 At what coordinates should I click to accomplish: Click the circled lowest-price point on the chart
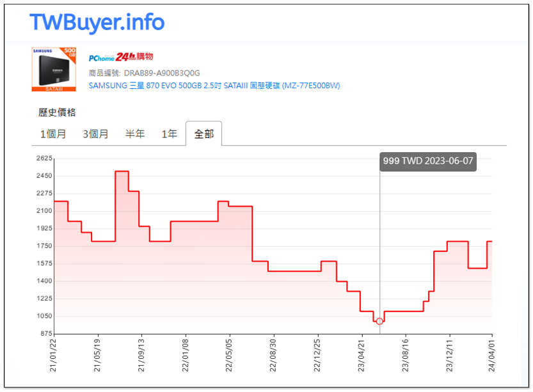point(379,321)
